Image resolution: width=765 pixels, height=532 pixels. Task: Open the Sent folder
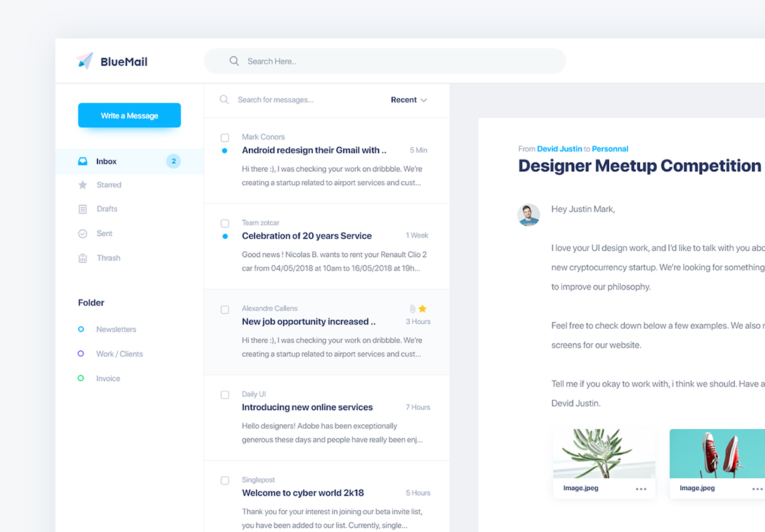point(104,234)
